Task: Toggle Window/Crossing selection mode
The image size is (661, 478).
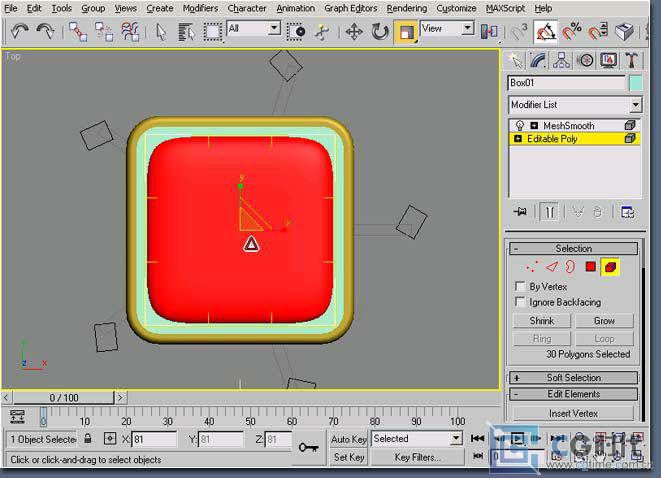Action: [296, 32]
